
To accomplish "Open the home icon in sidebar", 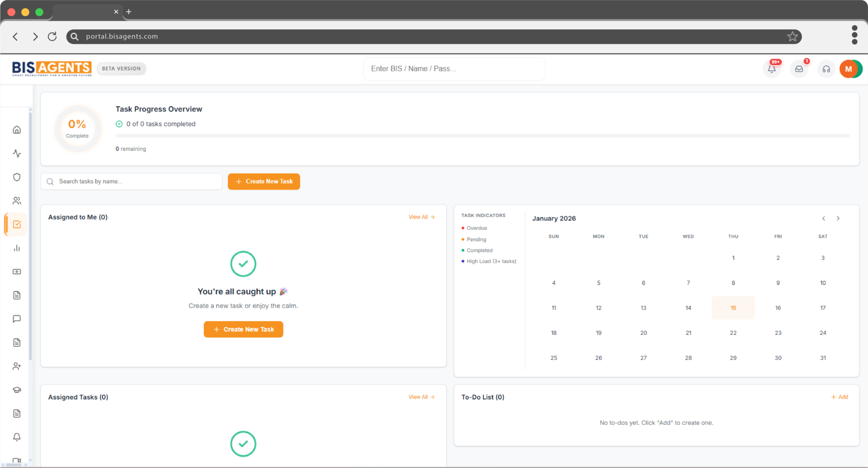I will click(x=17, y=130).
